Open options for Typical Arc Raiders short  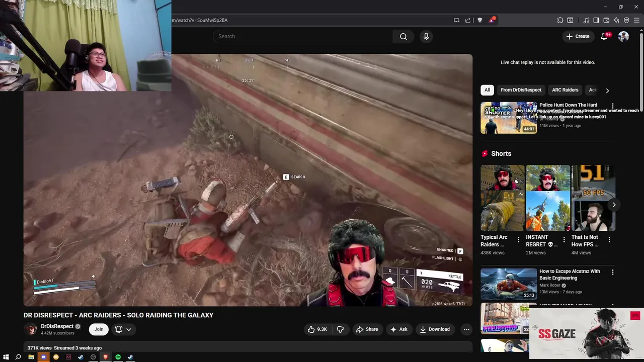coord(518,240)
